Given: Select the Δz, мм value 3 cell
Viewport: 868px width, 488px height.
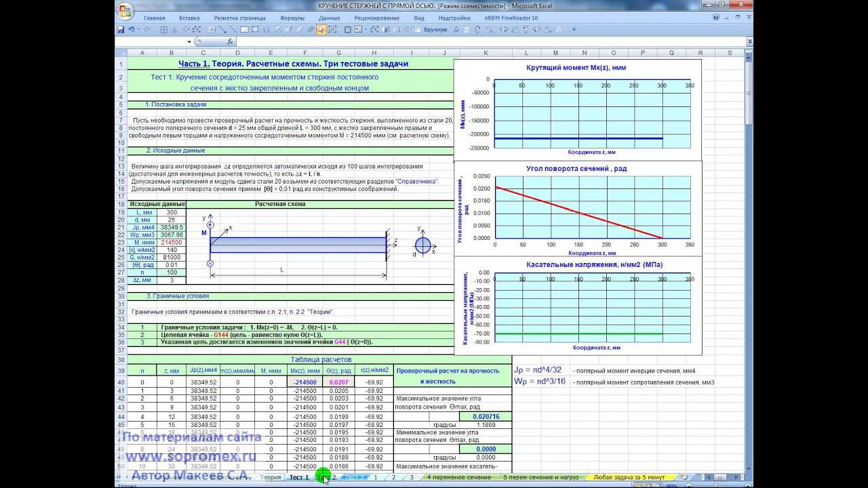Looking at the screenshot, I should pos(171,279).
